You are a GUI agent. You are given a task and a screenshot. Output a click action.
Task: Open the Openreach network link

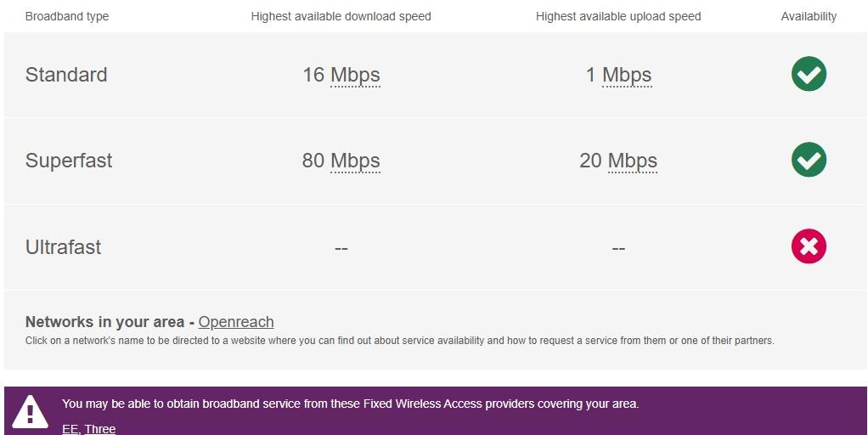coord(236,322)
